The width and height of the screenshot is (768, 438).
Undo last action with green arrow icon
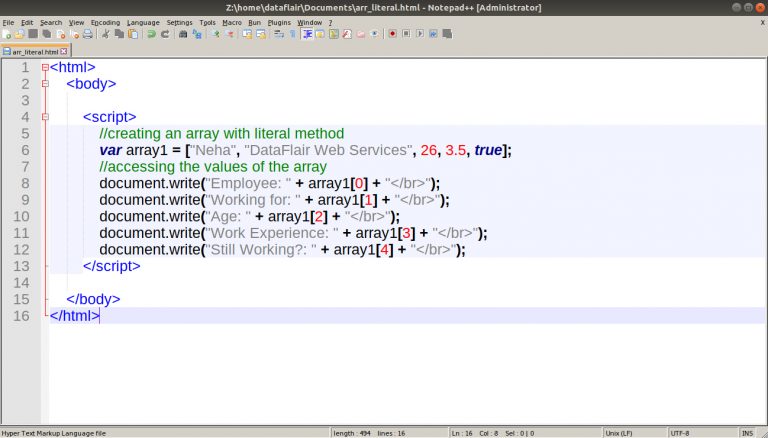tap(151, 34)
